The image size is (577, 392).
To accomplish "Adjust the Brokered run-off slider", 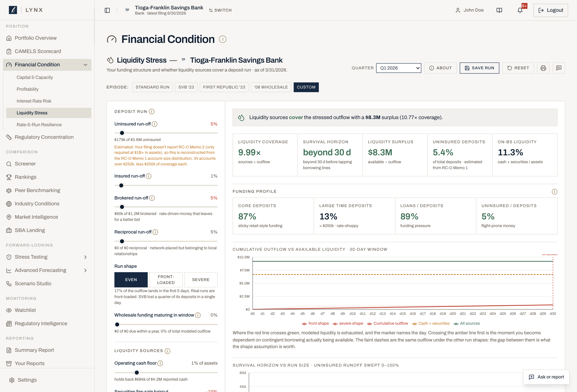I will click(x=166, y=207).
